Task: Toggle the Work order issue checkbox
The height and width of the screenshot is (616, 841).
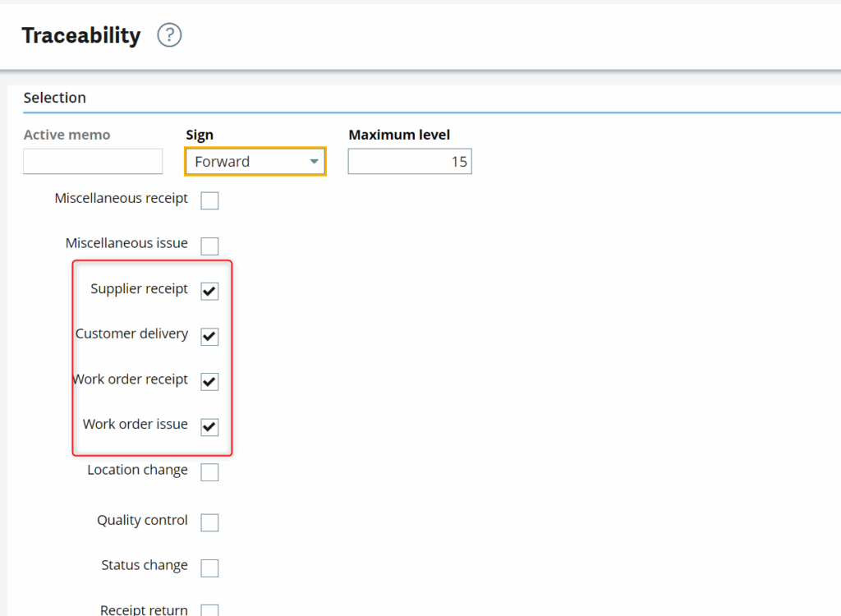Action: point(209,426)
